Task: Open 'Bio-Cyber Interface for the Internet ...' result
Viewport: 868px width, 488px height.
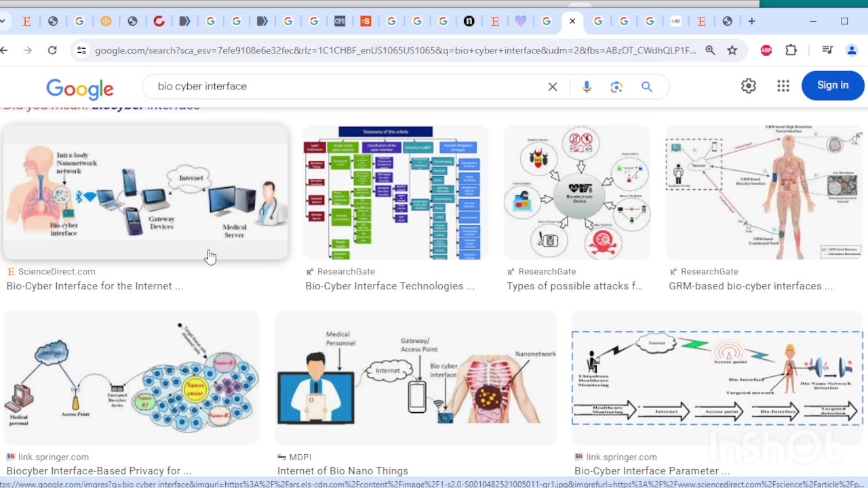Action: [95, 286]
